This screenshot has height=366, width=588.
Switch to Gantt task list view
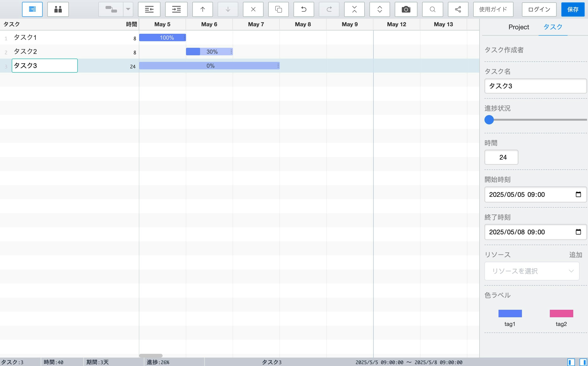click(32, 9)
